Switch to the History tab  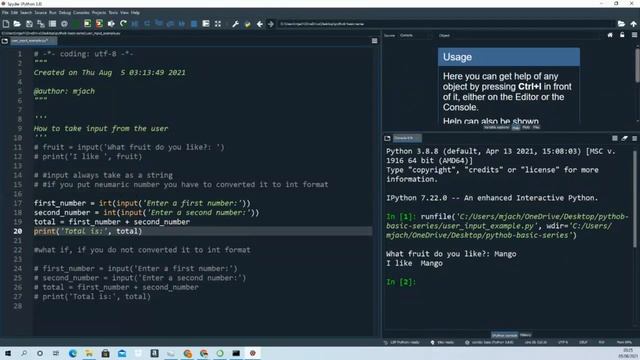click(x=526, y=335)
